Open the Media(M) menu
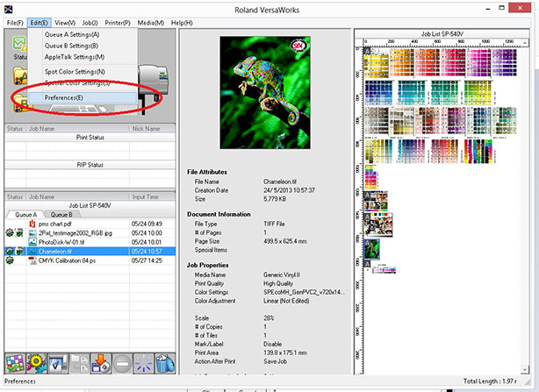The height and width of the screenshot is (392, 539). click(148, 21)
